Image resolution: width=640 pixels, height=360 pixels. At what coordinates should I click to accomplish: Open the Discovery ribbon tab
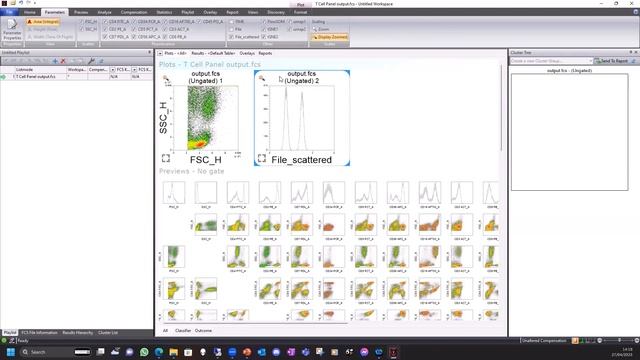[276, 12]
